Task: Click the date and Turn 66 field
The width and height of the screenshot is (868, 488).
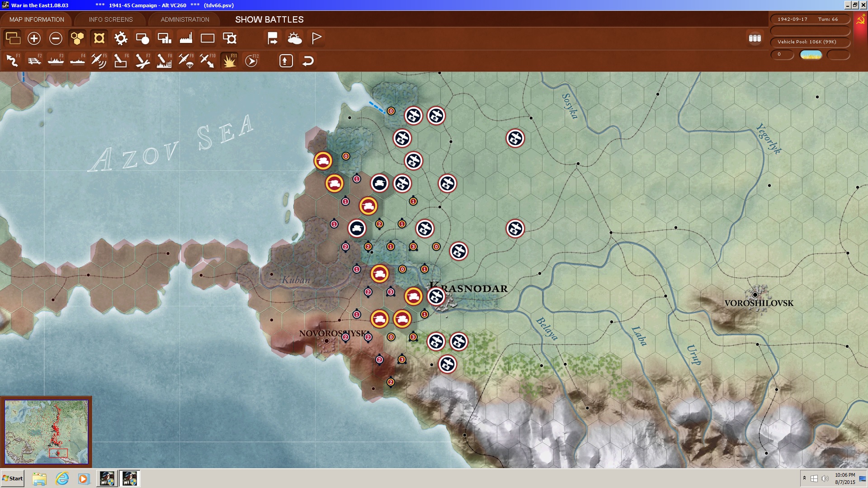Action: click(810, 19)
